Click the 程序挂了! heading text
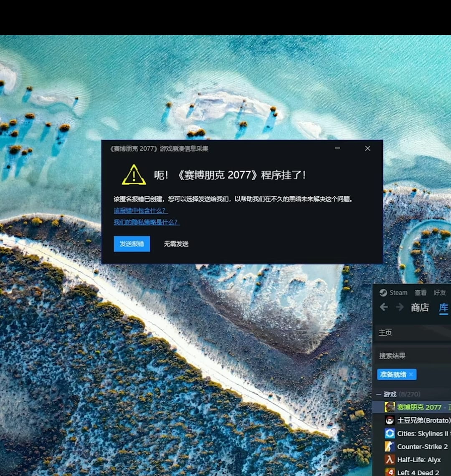 click(283, 175)
